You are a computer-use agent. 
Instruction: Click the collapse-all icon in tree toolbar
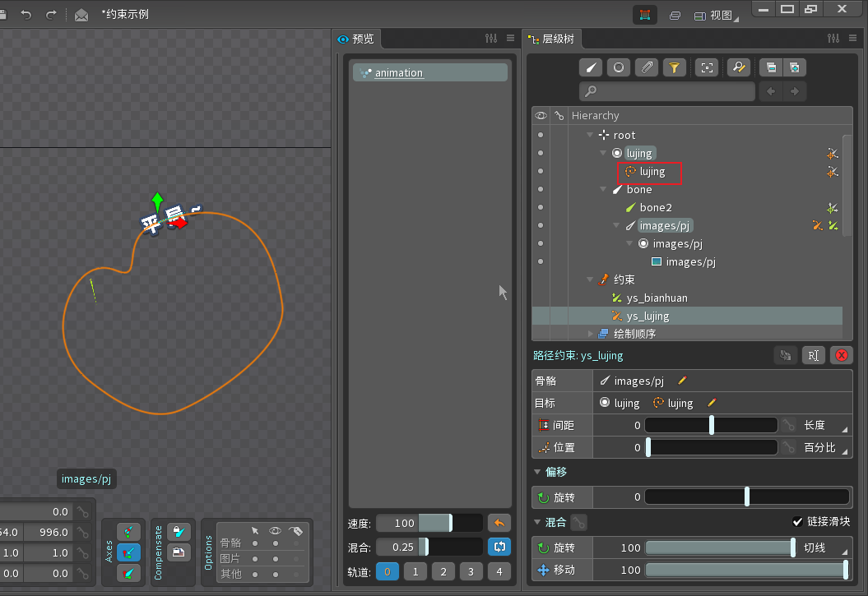pos(771,67)
